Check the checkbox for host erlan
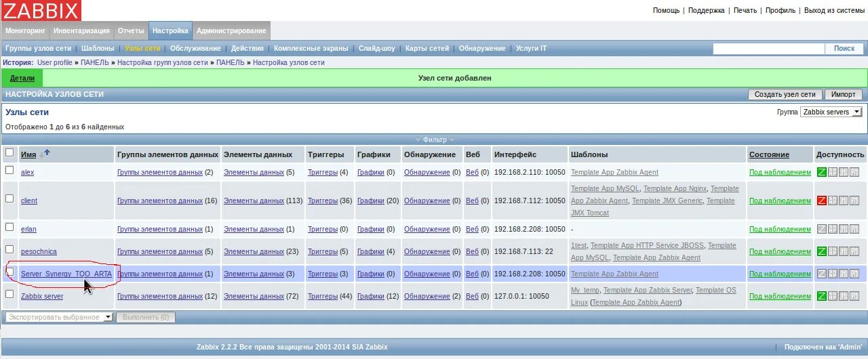 9,227
